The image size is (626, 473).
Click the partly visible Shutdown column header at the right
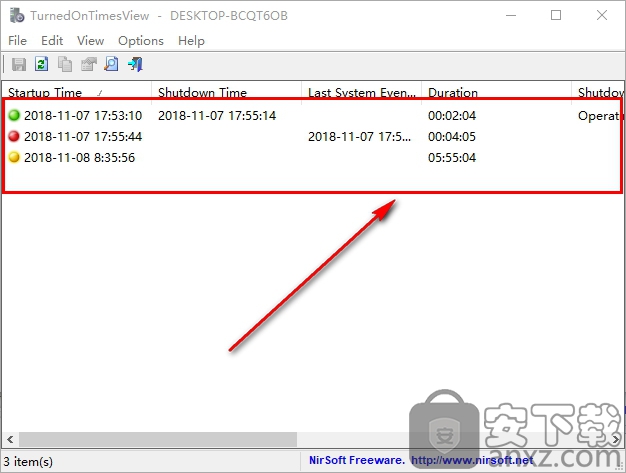click(598, 93)
